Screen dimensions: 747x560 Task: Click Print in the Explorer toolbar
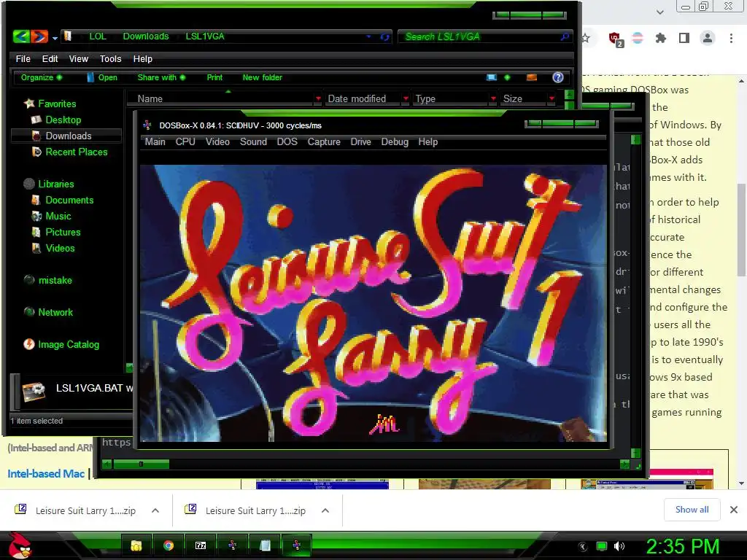214,77
